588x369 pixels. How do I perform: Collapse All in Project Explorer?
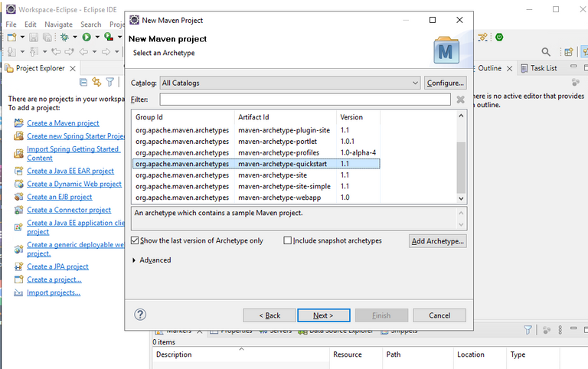point(83,82)
